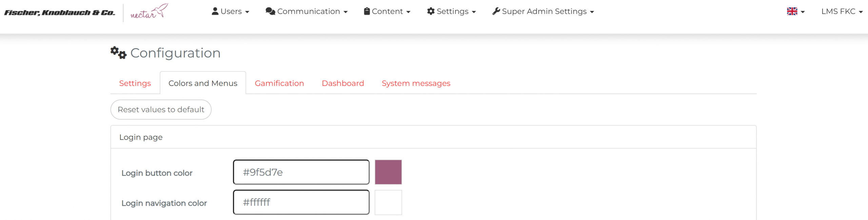This screenshot has height=220, width=868.
Task: Expand the LMS FKC account dropdown
Action: (842, 12)
